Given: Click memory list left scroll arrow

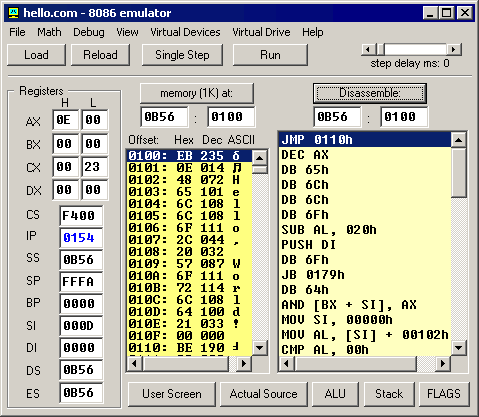Looking at the screenshot, I should (x=135, y=363).
